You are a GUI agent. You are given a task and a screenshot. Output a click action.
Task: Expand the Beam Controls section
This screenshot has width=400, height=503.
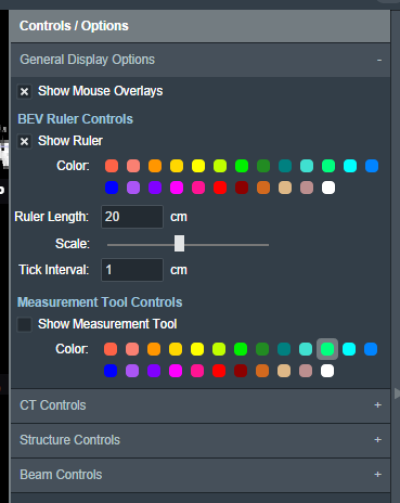click(200, 475)
